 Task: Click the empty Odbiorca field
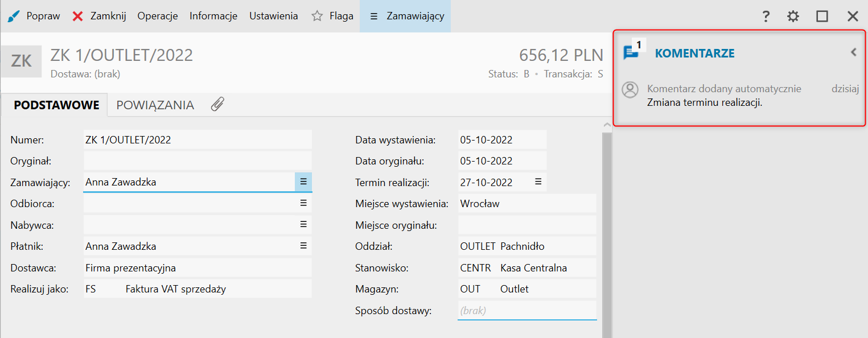pyautogui.click(x=189, y=203)
